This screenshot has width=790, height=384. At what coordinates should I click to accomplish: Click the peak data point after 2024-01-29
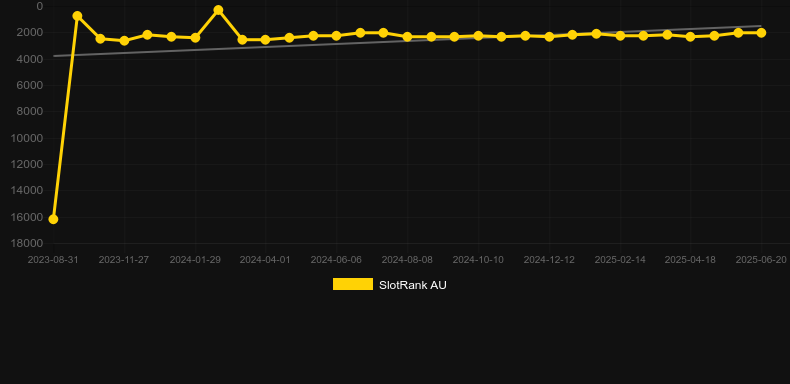tap(218, 10)
